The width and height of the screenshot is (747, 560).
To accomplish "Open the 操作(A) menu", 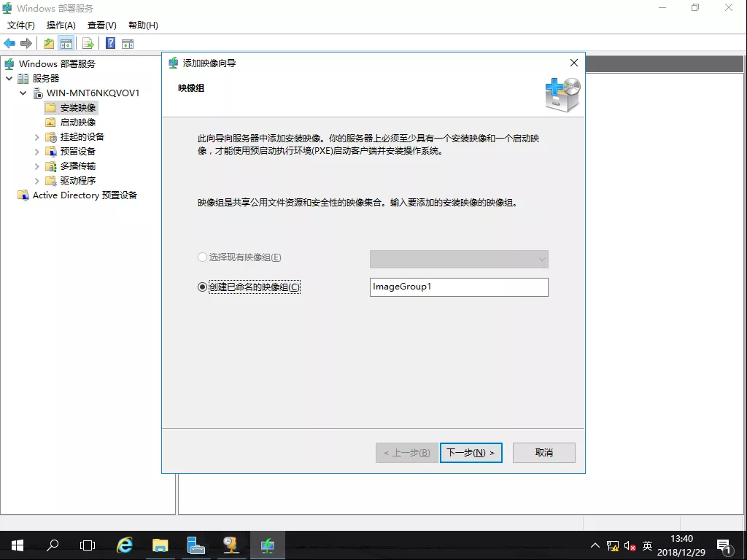I will (61, 26).
